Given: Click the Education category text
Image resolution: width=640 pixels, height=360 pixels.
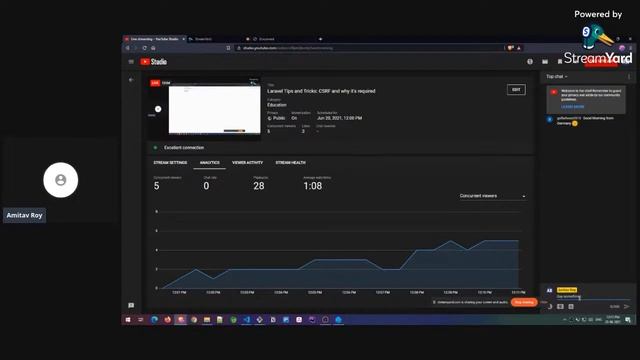Looking at the screenshot, I should pos(277,105).
